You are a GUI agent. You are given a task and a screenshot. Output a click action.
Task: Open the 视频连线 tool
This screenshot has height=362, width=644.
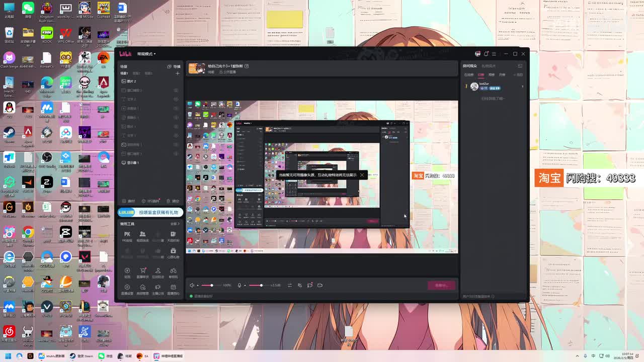coord(142,236)
